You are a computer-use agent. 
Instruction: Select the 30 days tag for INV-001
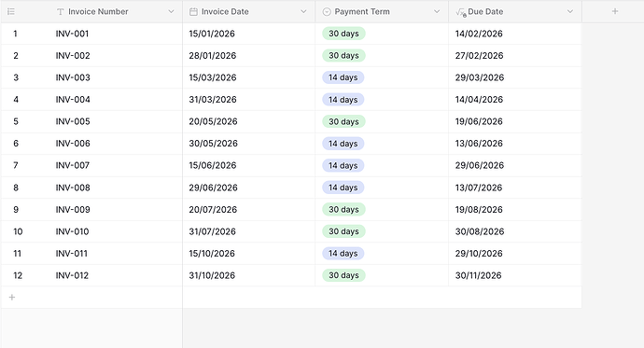coord(343,34)
